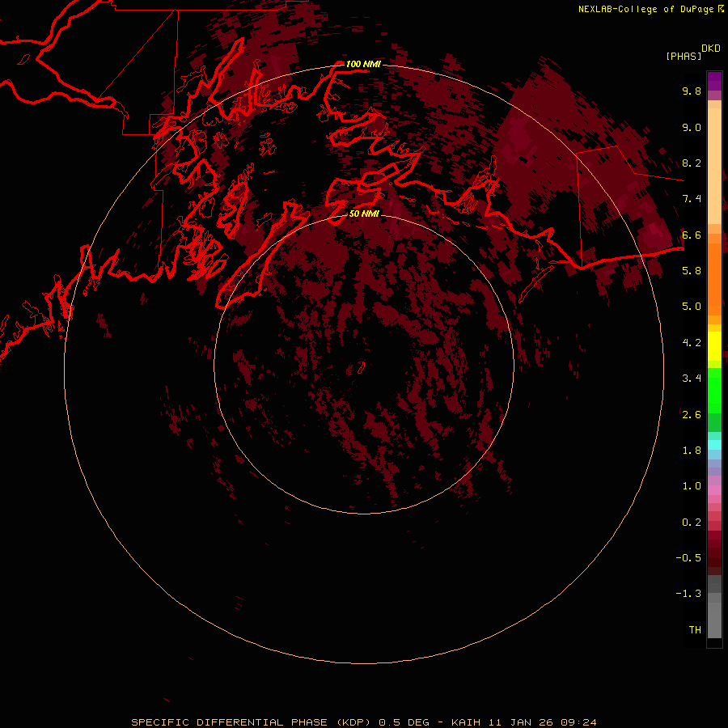Viewport: 728px width, 728px height.
Task: Click the 0.2 scale label
Action: pos(692,523)
